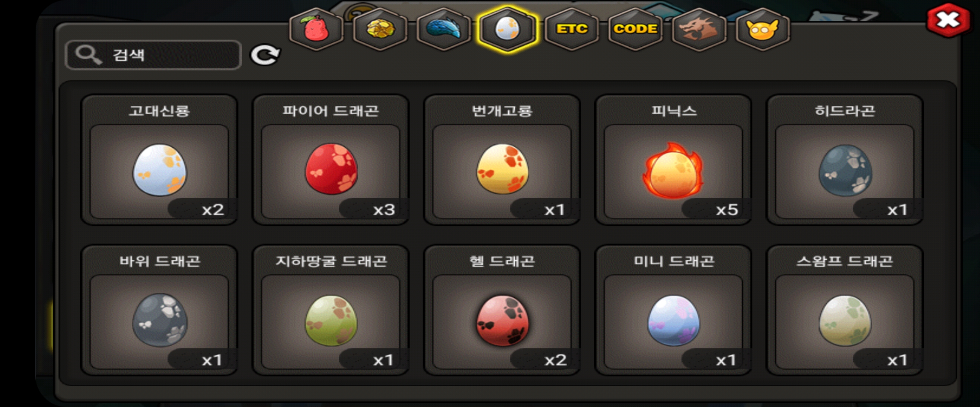980x407 pixels.
Task: Choose the 파이어 드래곤 red egg
Action: coord(330,160)
